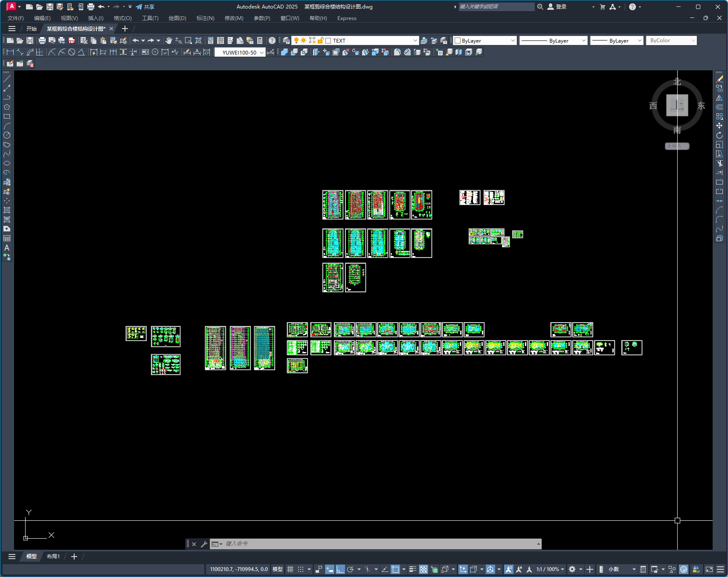728x577 pixels.
Task: Create a new drawing from standard toolbar
Action: coord(10,40)
